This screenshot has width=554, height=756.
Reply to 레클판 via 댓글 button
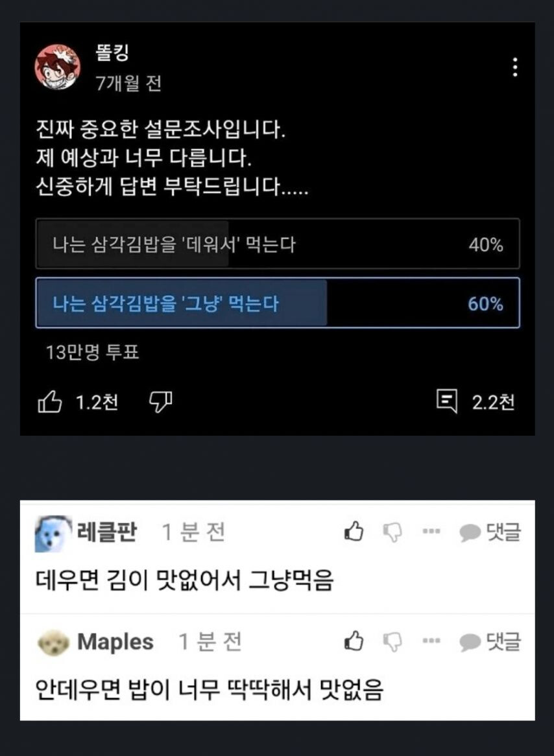pyautogui.click(x=490, y=532)
